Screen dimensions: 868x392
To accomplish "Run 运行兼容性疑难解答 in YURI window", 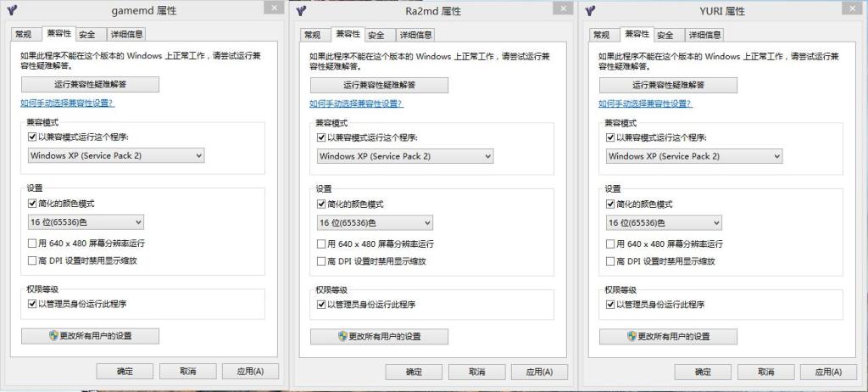I will point(668,85).
